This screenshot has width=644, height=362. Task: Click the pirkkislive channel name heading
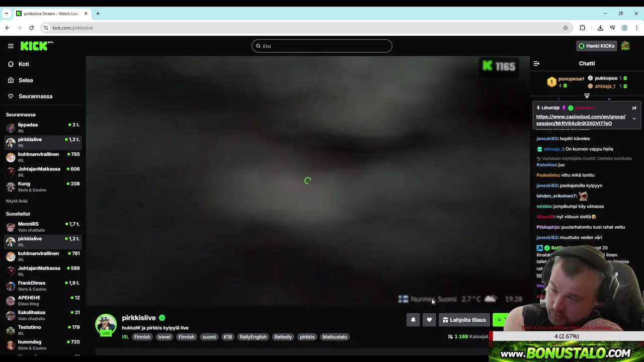[139, 318]
